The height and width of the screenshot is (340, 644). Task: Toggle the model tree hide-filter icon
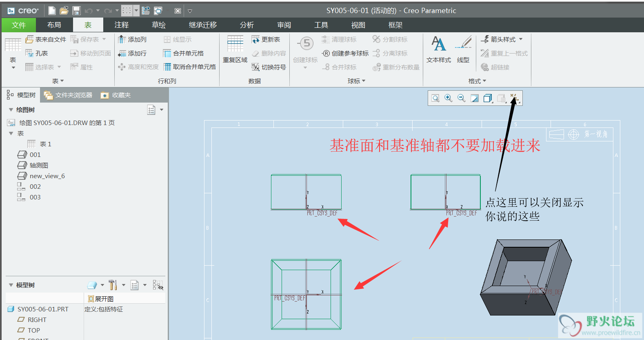pos(158,285)
